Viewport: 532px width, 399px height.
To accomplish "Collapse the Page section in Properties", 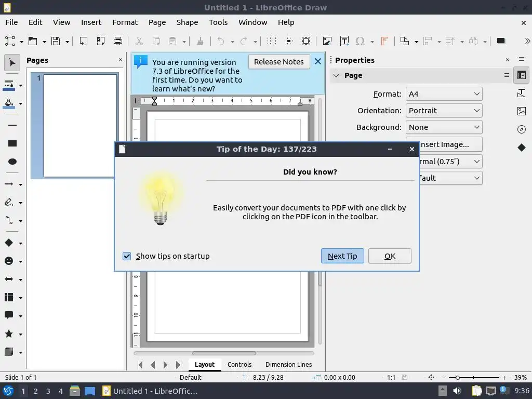I will tap(336, 75).
